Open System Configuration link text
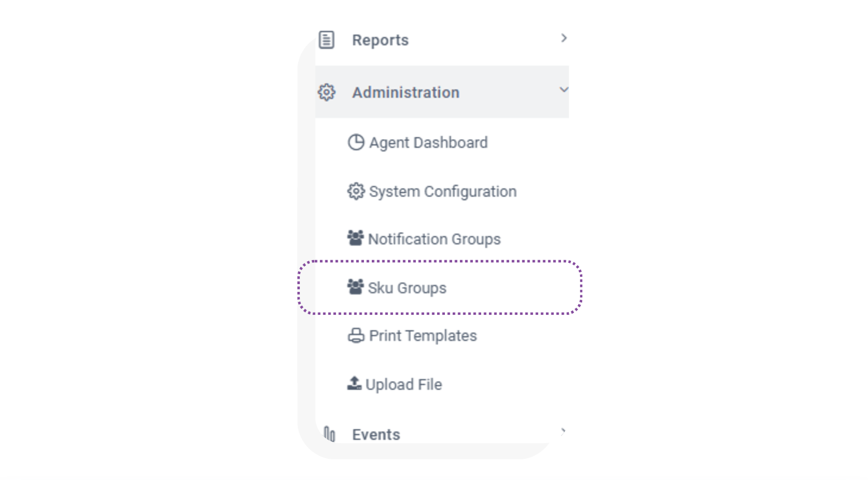This screenshot has height=480, width=868. tap(443, 192)
